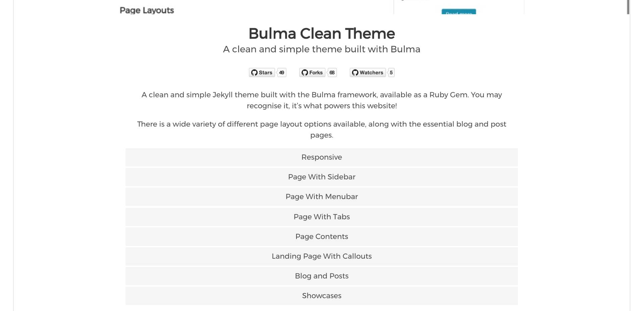The width and height of the screenshot is (644, 311).
Task: Click the Page Layouts heading
Action: coord(147,10)
